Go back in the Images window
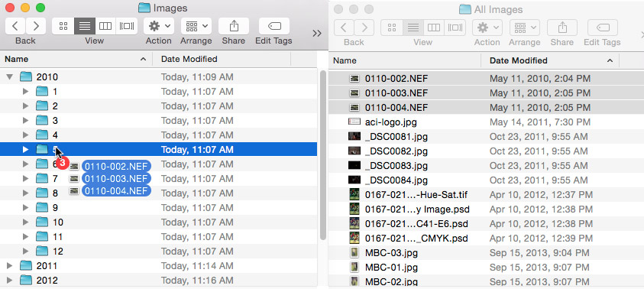644x289 pixels. point(15,26)
